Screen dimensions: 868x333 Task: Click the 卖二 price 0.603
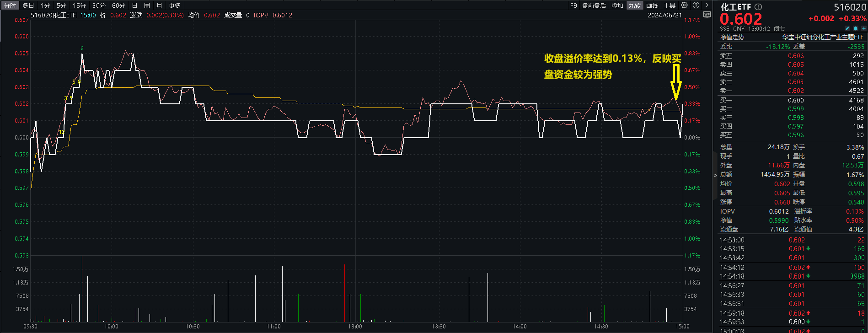point(796,82)
